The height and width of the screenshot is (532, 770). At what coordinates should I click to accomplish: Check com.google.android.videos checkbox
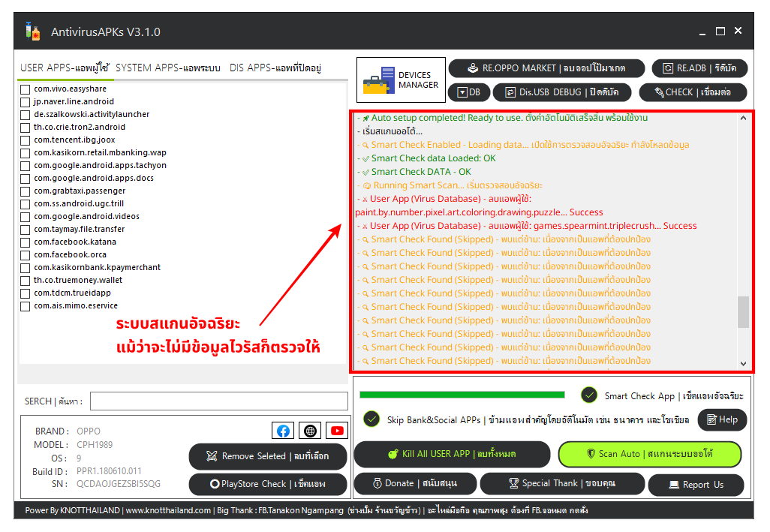click(x=25, y=217)
